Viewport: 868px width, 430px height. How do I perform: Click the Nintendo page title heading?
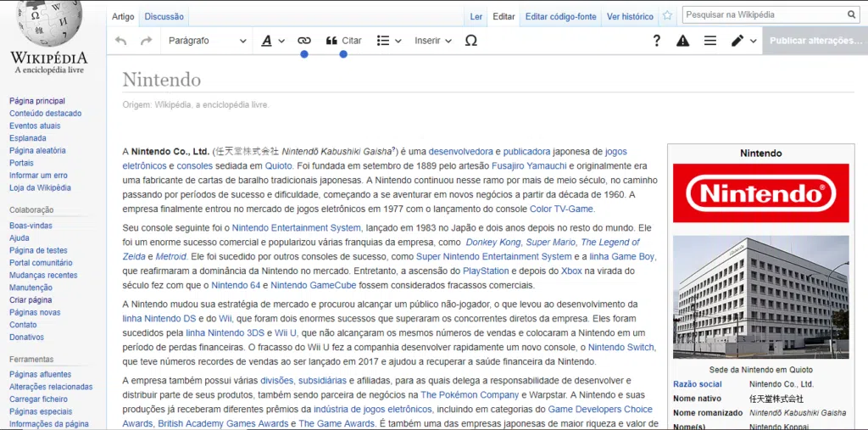[x=162, y=80]
